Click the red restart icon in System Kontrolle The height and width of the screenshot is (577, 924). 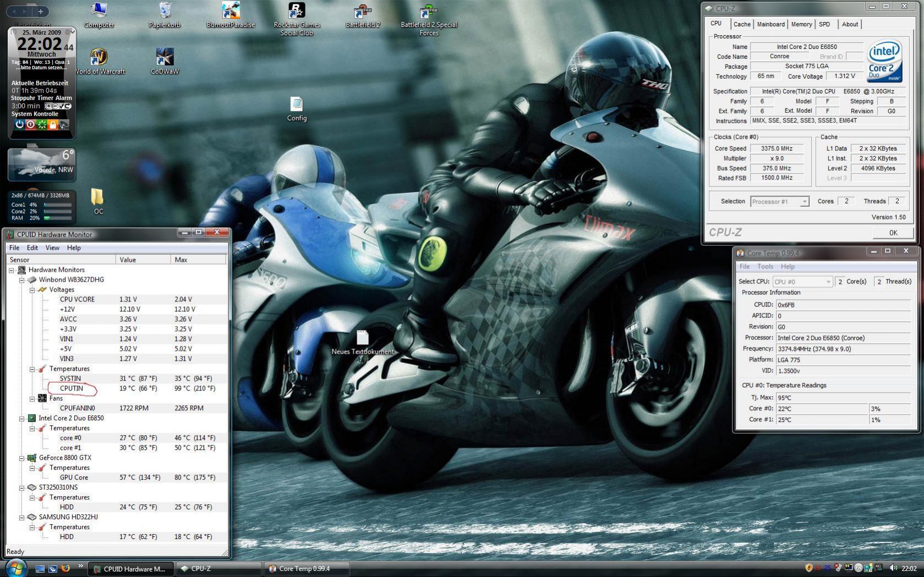point(31,124)
